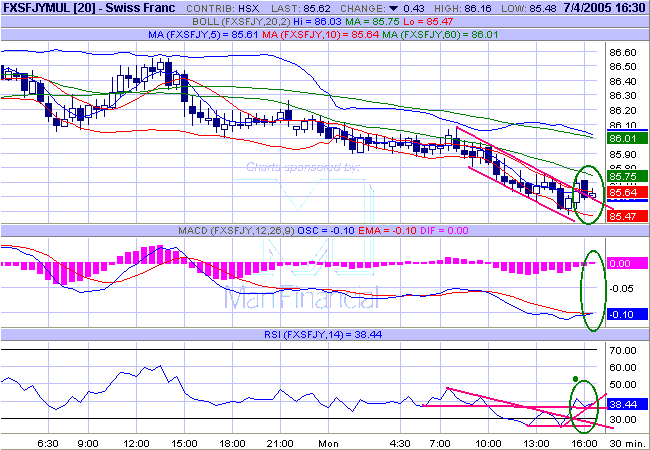650x450 pixels.
Task: Click the 13:00 time axis label
Action: click(x=536, y=443)
